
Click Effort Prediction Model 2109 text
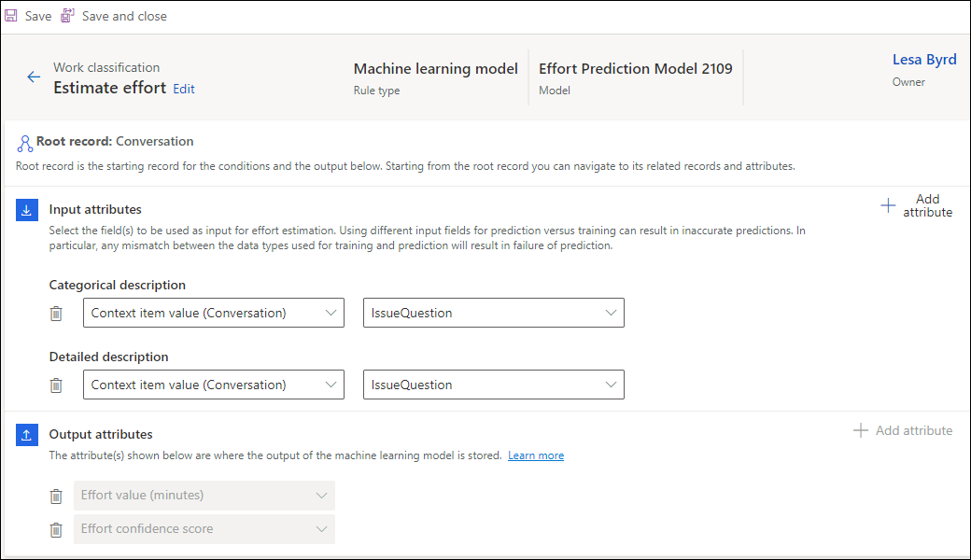636,69
